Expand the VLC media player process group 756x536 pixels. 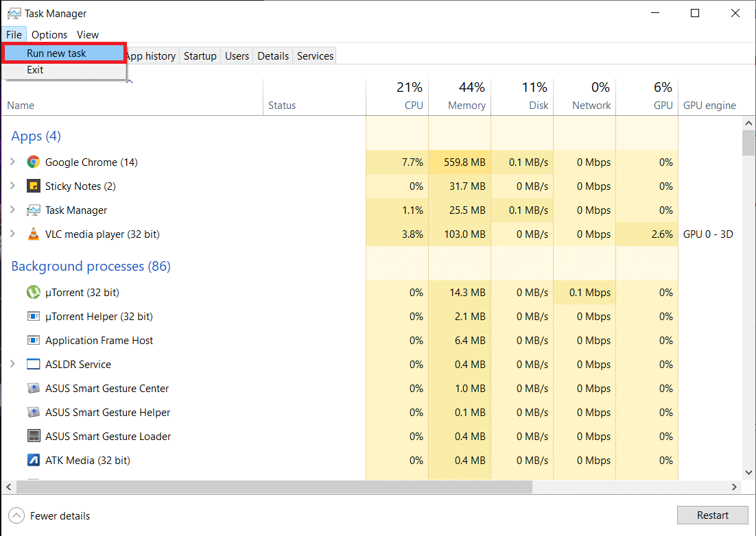[12, 234]
